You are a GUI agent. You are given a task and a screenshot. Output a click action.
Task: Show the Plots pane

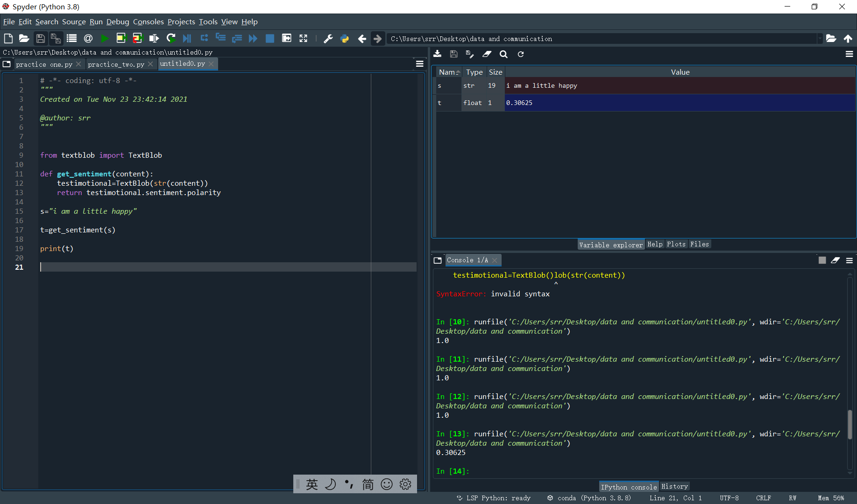pyautogui.click(x=676, y=244)
